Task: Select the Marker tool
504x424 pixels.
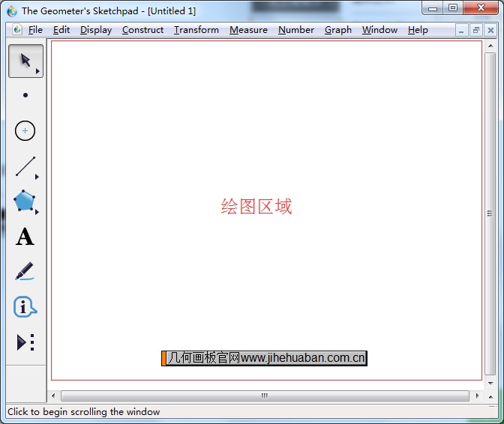Action: tap(25, 271)
